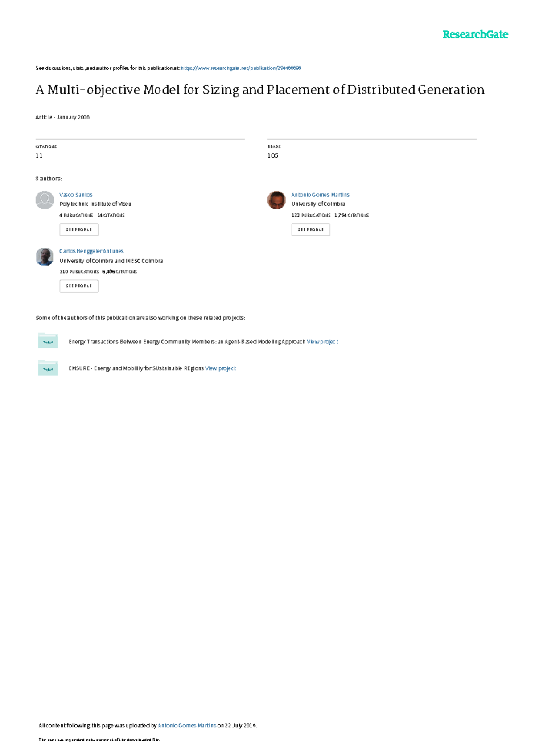
Task: Click See Profile button under Antonio Gomes Martins
Action: 311,229
